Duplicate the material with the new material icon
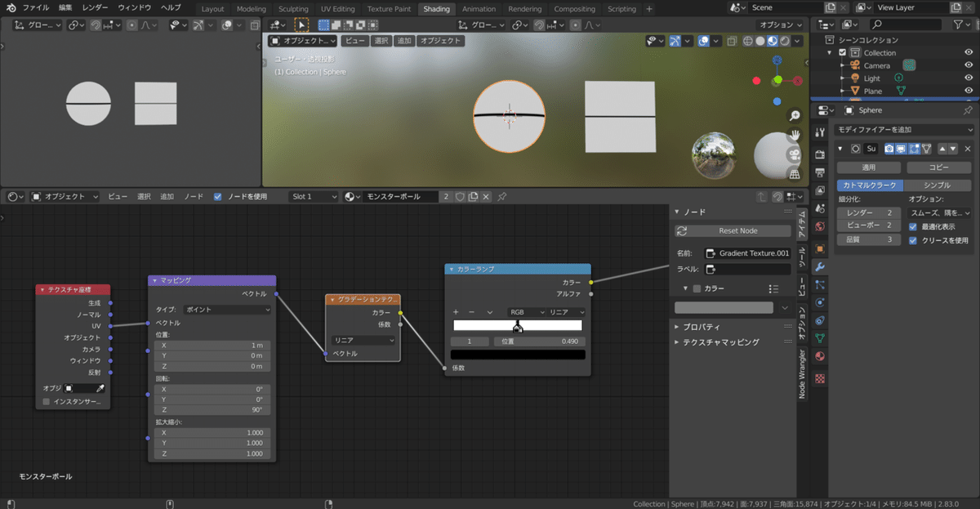This screenshot has height=509, width=980. (473, 197)
